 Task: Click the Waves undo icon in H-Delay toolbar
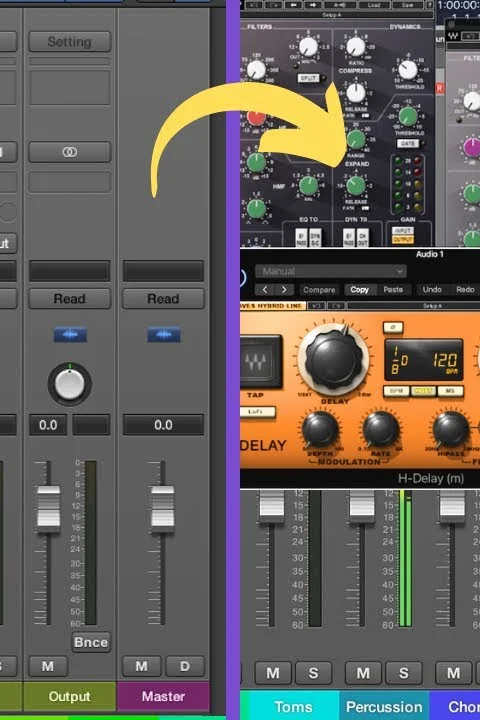click(316, 305)
